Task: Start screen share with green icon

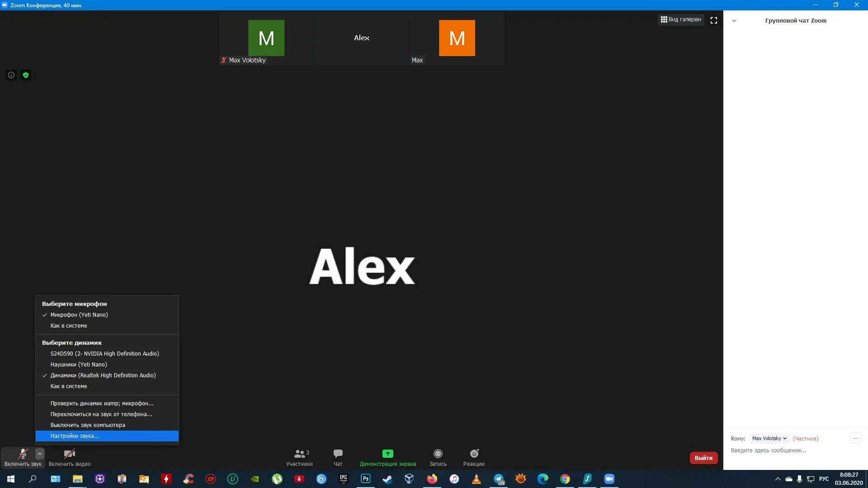Action: click(x=387, y=454)
